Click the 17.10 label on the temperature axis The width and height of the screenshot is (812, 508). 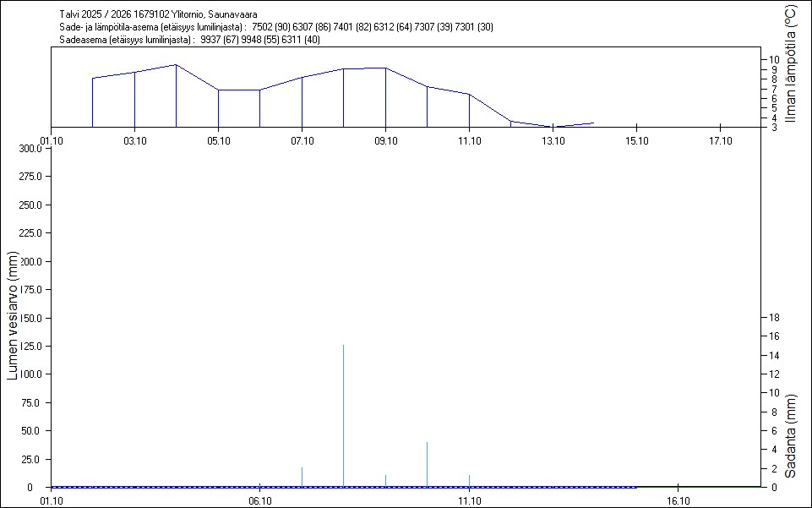click(x=720, y=141)
